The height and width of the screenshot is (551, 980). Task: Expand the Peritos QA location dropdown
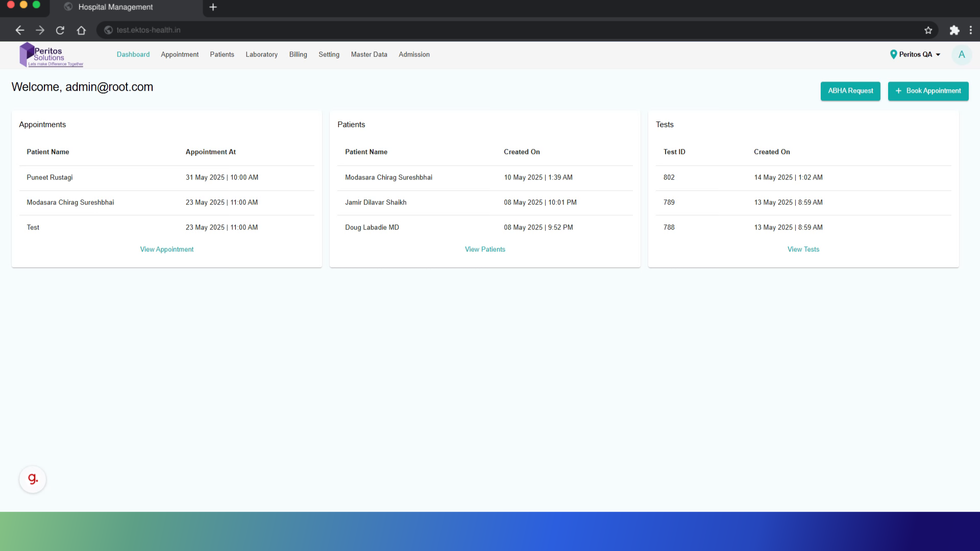(x=916, y=55)
